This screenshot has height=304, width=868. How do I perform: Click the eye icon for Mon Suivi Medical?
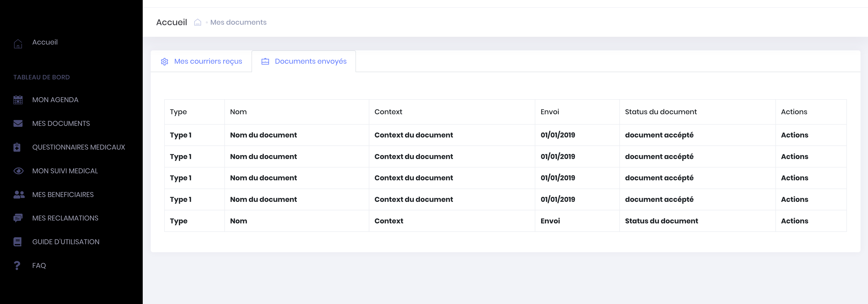pos(18,171)
